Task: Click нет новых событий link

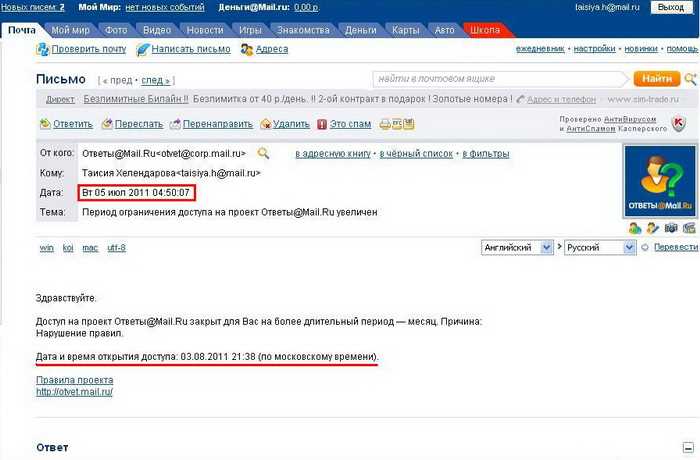Action: [x=165, y=7]
